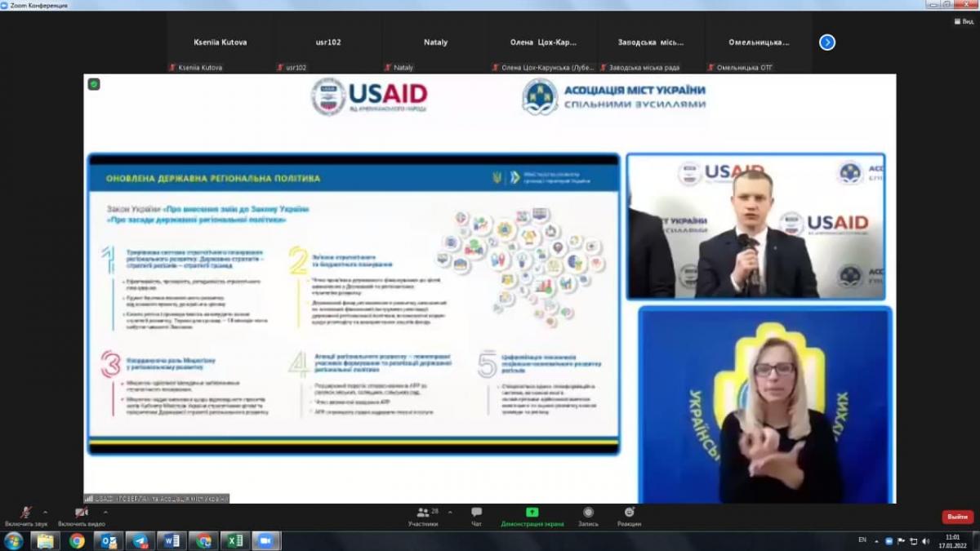980x551 pixels.
Task: Open Excel from the taskbar
Action: (x=234, y=540)
